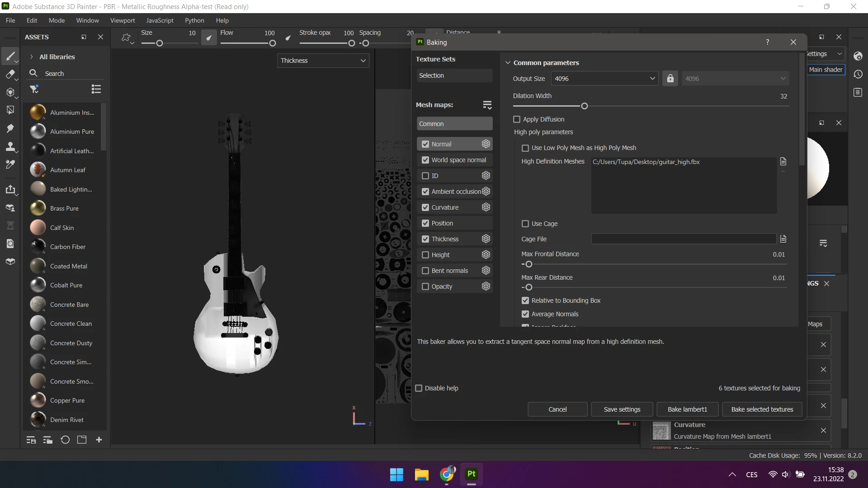Viewport: 868px width, 488px height.
Task: Open the Python menu
Action: (x=194, y=20)
